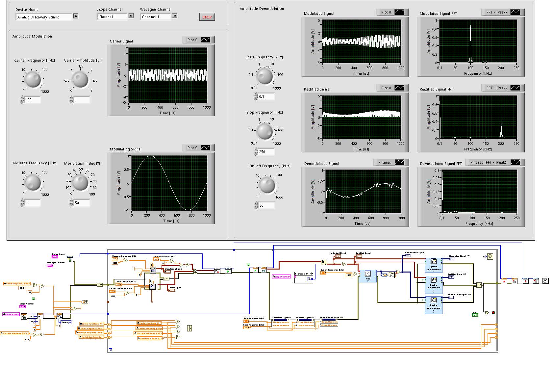Adjust the Start Frequency knob
Viewport: 554px width, 392px height.
[x=265, y=76]
